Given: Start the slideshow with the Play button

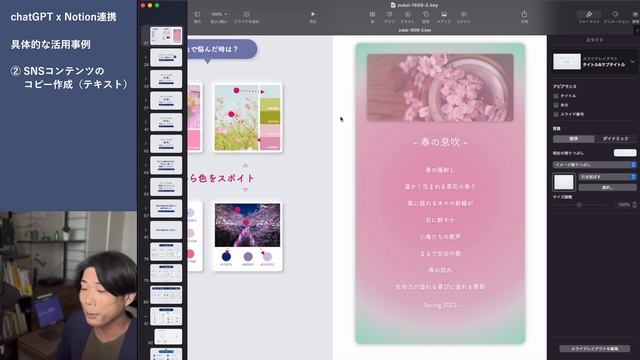Looking at the screenshot, I should [313, 14].
